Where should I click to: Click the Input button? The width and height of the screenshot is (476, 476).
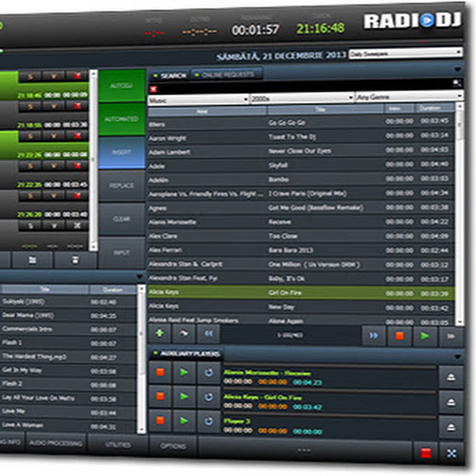[122, 252]
